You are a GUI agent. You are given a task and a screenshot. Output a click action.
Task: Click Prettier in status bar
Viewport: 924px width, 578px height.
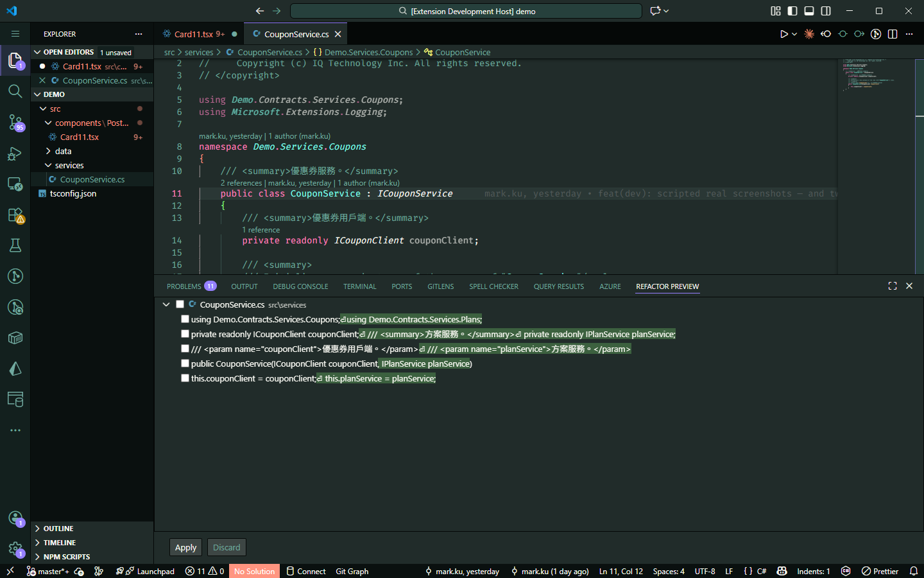pyautogui.click(x=880, y=571)
